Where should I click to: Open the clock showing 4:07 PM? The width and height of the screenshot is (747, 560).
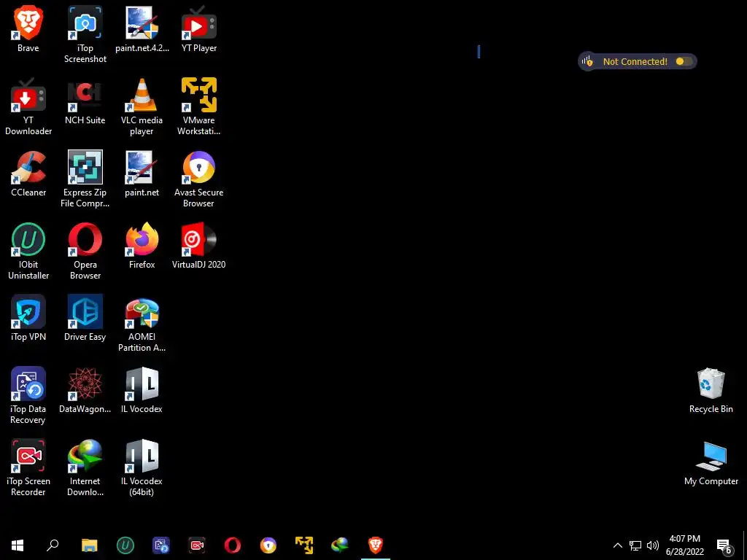684,545
